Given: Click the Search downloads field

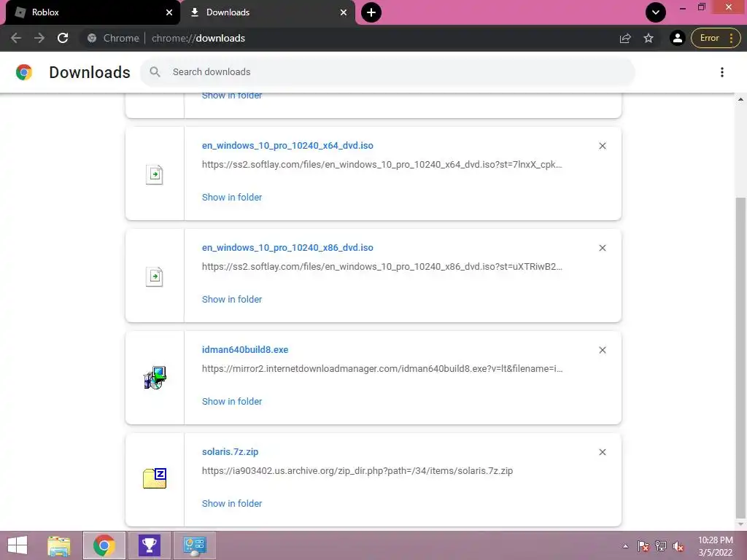Looking at the screenshot, I should coord(388,72).
